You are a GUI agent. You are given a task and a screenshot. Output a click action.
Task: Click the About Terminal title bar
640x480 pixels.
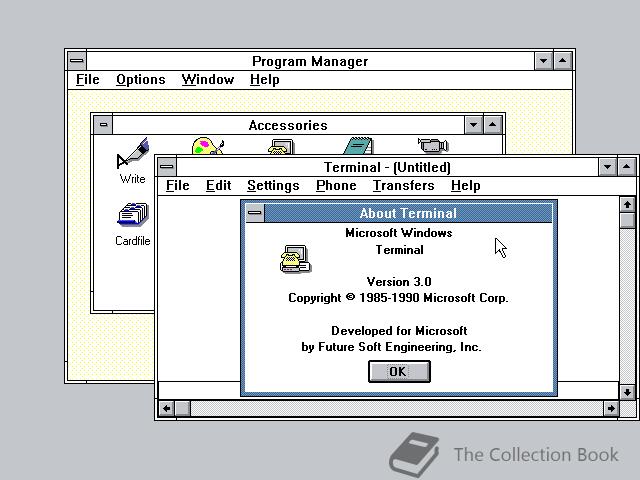[408, 213]
